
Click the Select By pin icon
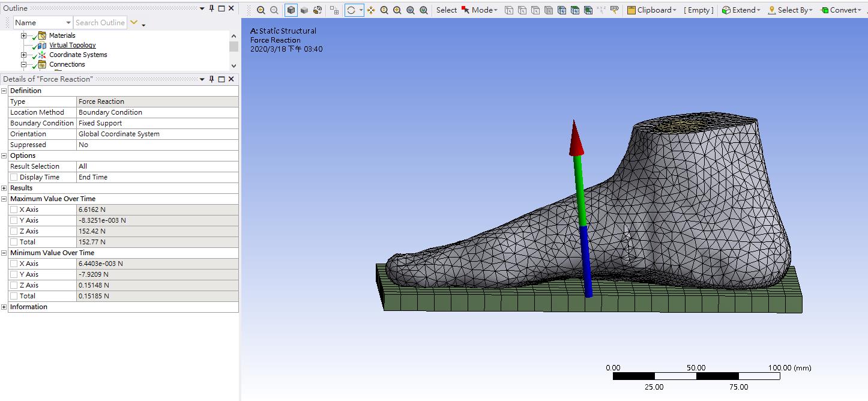point(771,10)
